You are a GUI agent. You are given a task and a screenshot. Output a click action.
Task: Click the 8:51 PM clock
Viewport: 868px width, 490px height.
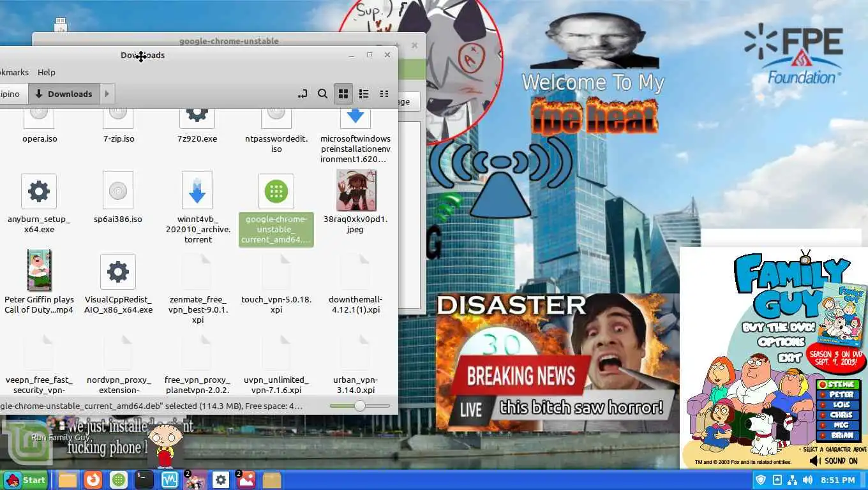point(838,480)
